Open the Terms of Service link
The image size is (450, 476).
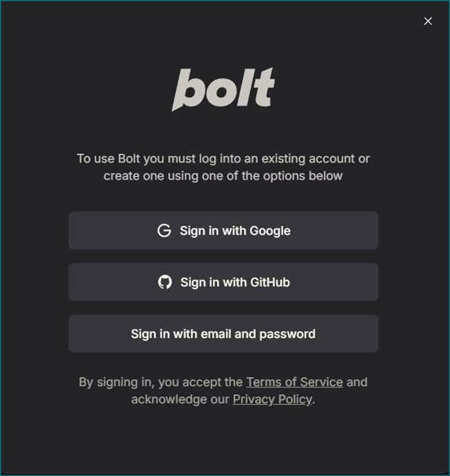pyautogui.click(x=295, y=382)
